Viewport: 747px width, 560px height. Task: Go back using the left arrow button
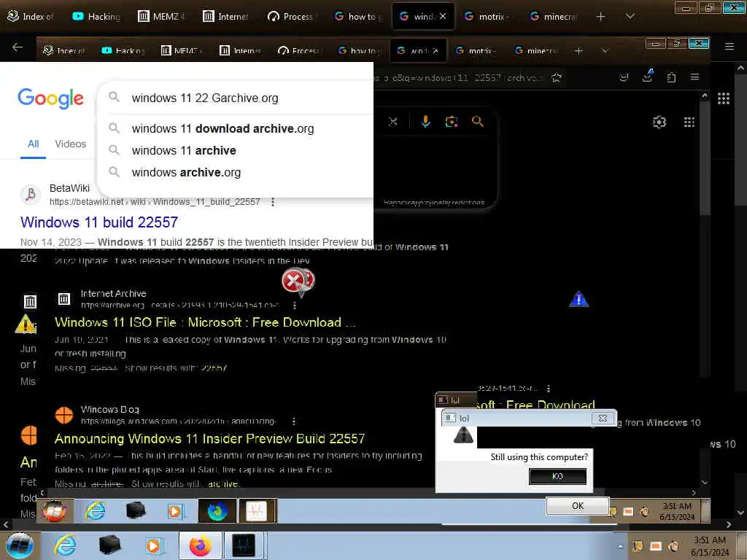tap(18, 47)
